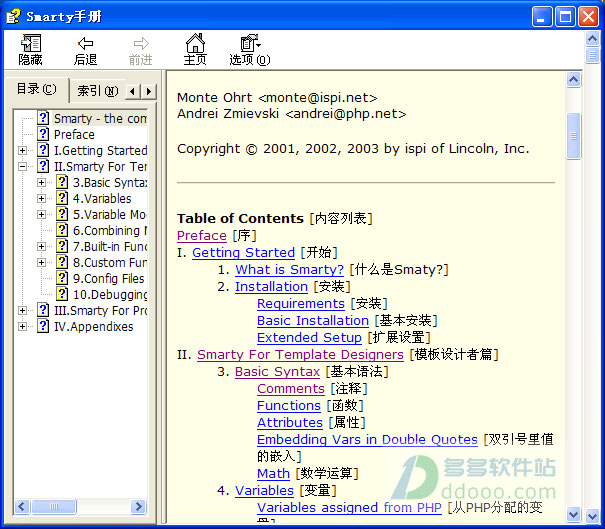This screenshot has width=605, height=529.
Task: Open Embedding Vars in Double Quotes link
Action: (x=367, y=439)
